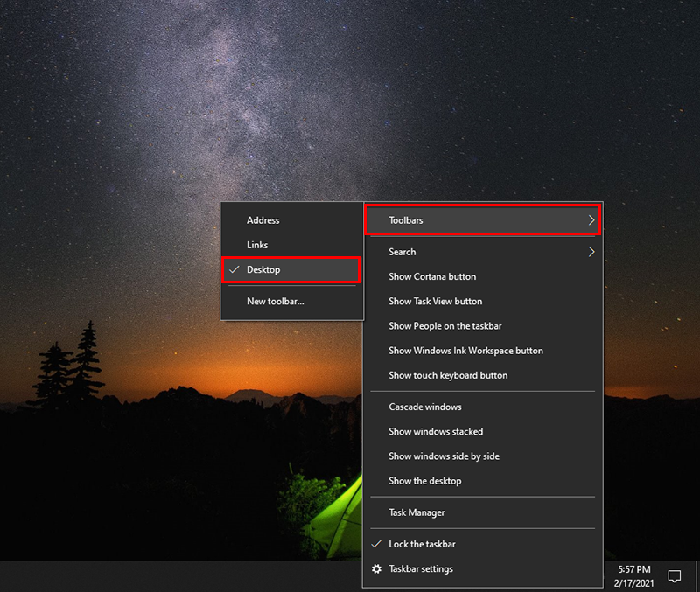Toggle Lock the taskbar option

[x=483, y=544]
